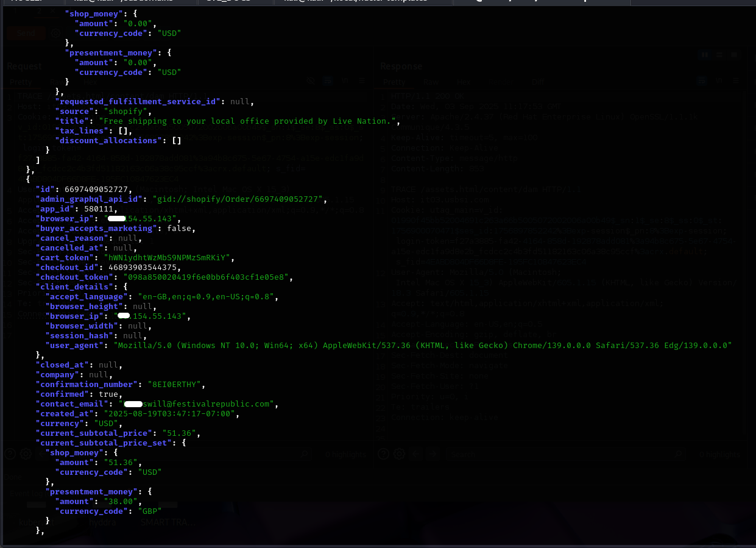Switch to the Raw tab in the Response panel
The width and height of the screenshot is (756, 548).
(431, 82)
